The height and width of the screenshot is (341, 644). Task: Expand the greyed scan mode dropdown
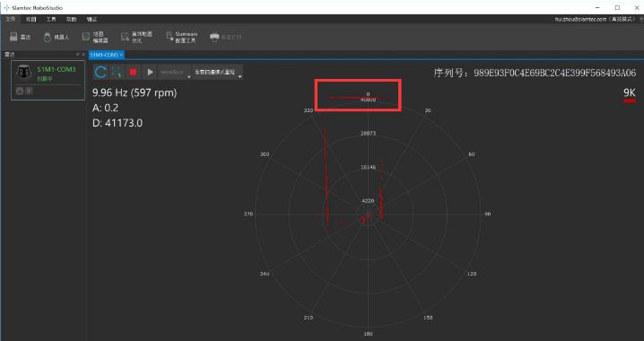tap(176, 73)
